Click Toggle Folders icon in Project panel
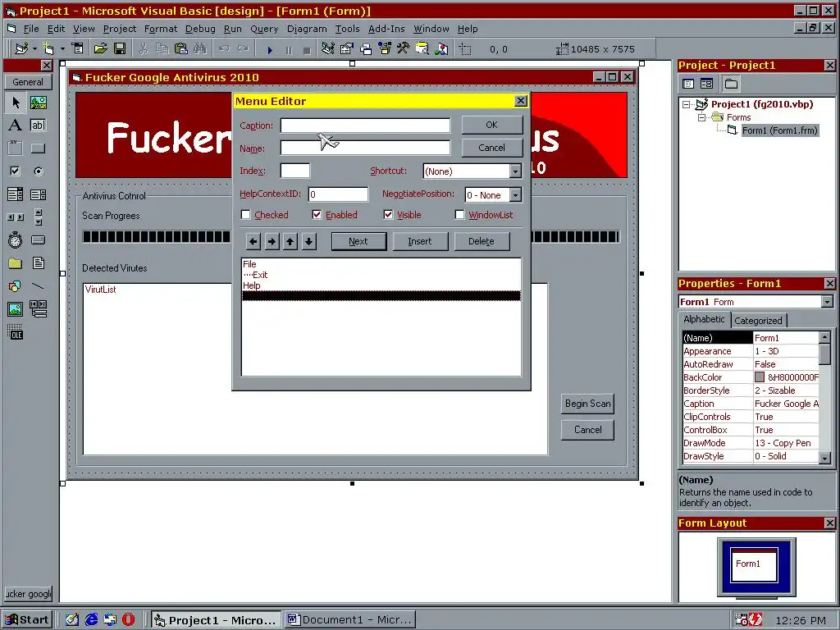 (x=731, y=84)
